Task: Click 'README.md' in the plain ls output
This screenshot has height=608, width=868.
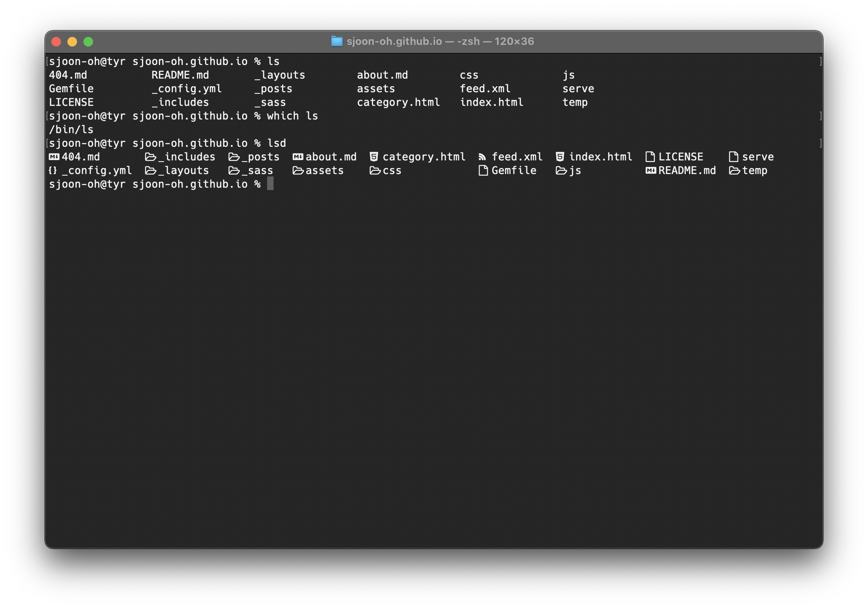Action: pos(180,75)
